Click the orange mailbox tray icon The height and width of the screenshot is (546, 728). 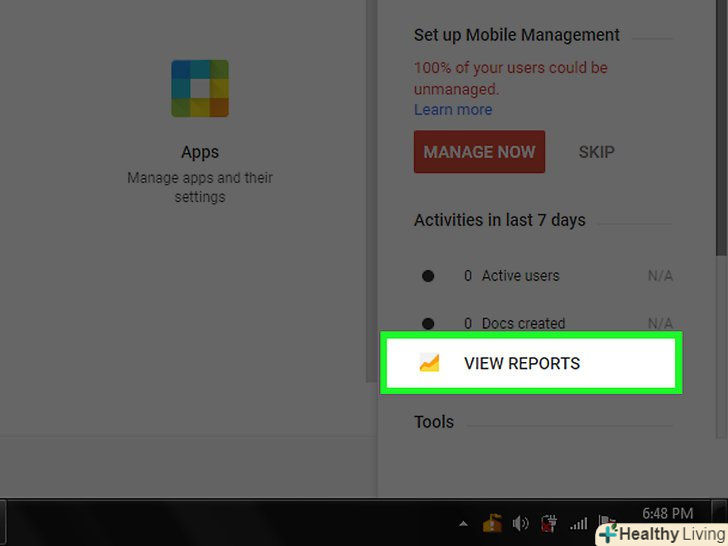tap(492, 523)
